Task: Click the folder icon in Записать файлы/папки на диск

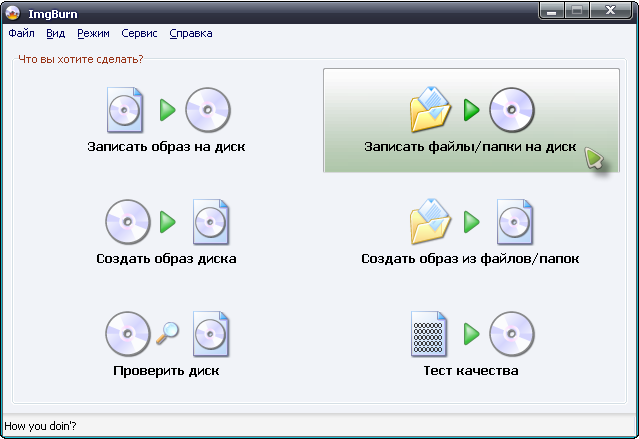Action: point(430,109)
